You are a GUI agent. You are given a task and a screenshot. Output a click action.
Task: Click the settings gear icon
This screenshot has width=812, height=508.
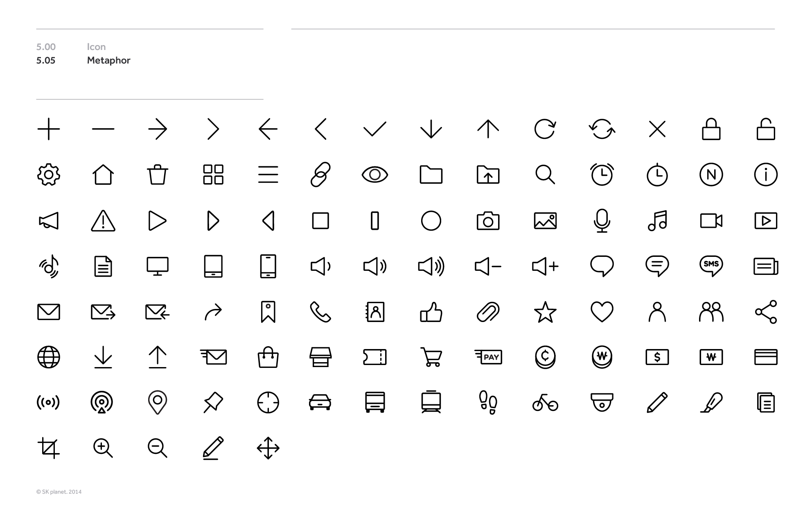click(49, 175)
